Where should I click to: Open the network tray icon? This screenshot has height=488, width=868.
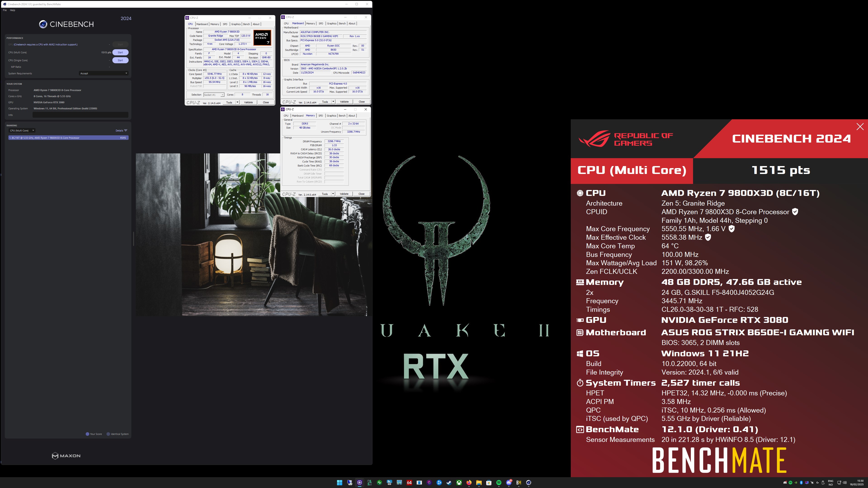[839, 483]
